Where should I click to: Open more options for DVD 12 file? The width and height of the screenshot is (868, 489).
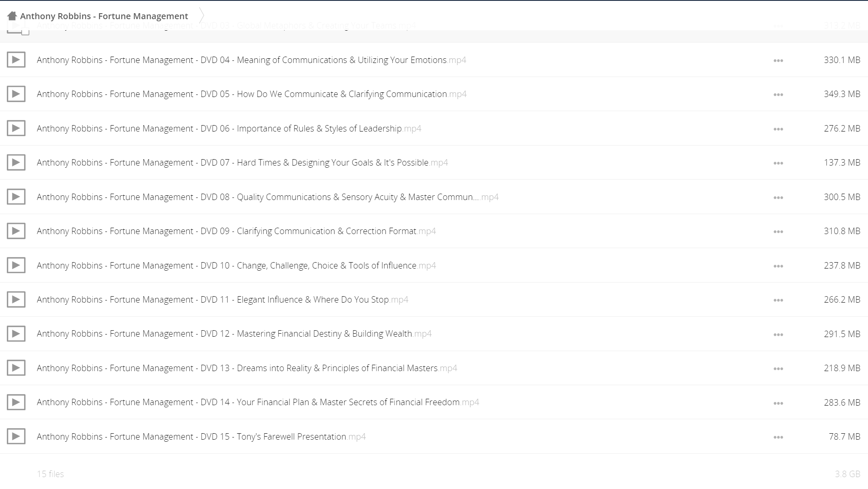click(778, 335)
